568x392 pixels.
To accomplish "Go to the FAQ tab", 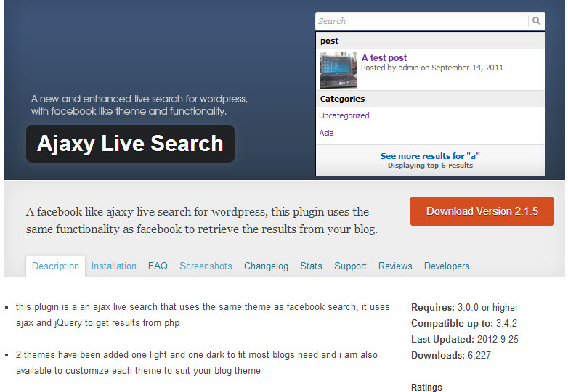I will pyautogui.click(x=158, y=266).
